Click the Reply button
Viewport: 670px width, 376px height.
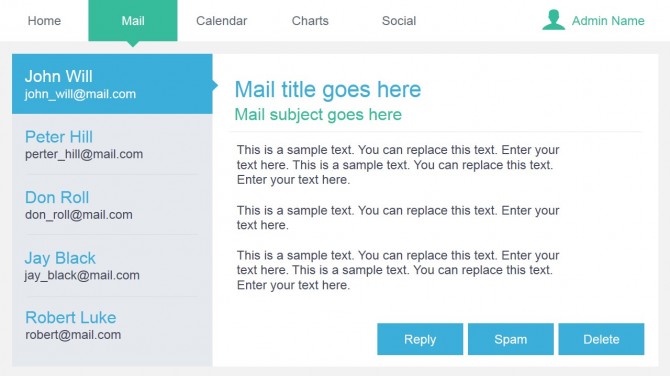[420, 339]
